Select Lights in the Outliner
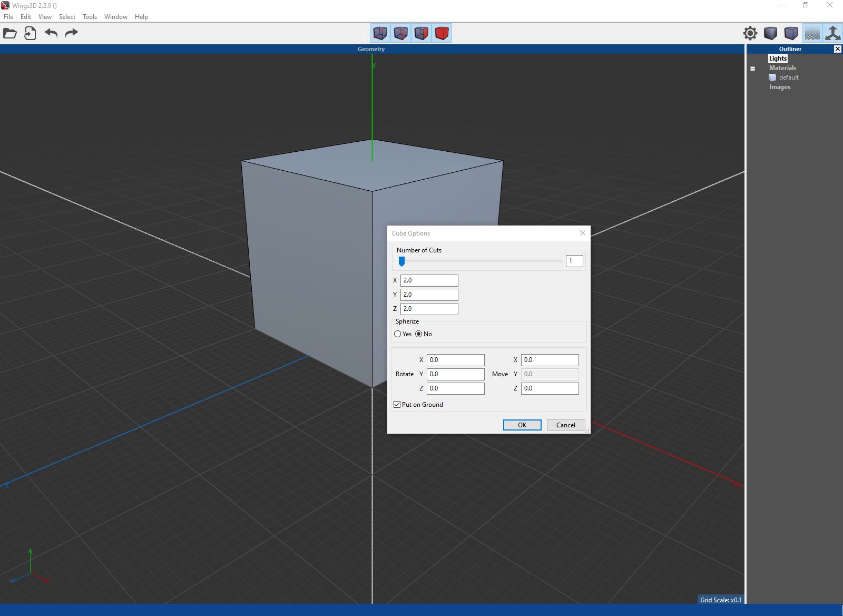Screen dimensions: 843x616 (x=778, y=58)
